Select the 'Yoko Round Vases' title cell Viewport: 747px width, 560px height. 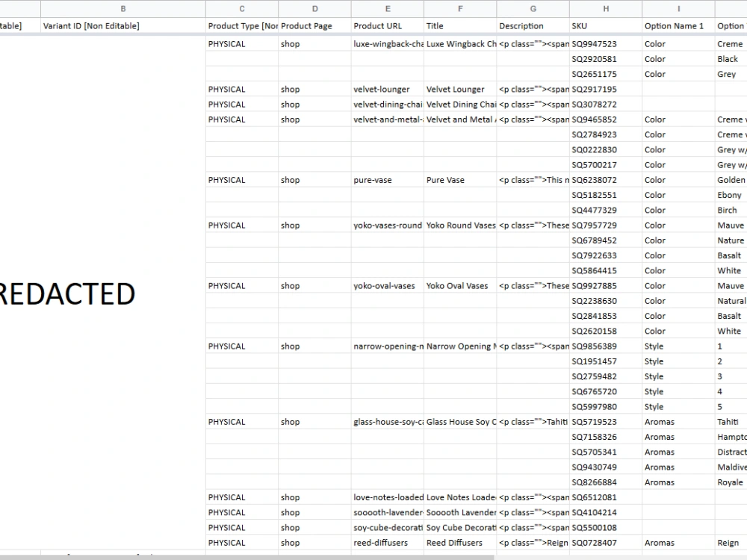[460, 225]
